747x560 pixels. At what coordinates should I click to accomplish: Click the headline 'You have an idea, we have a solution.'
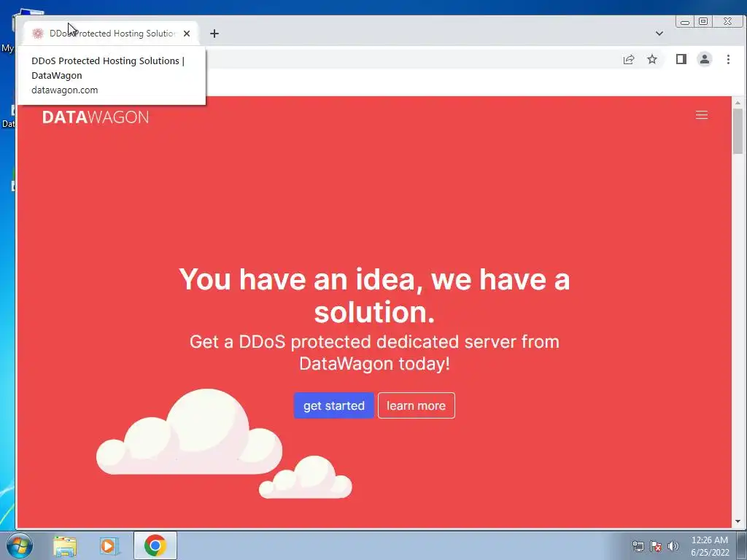(x=374, y=295)
